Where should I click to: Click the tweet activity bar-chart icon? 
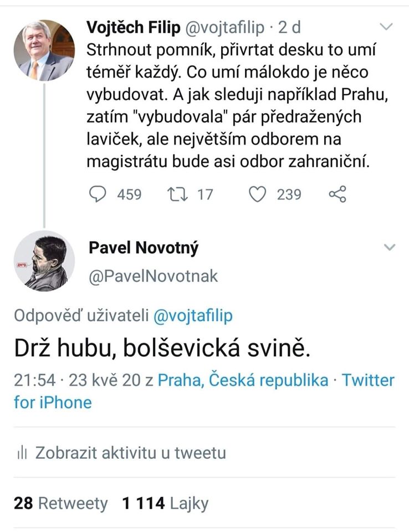point(22,453)
